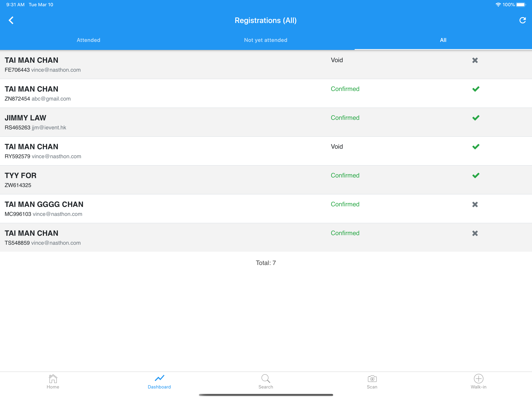Tap the green check for RY592579
Viewport: 532px width, 399px height.
click(x=476, y=147)
